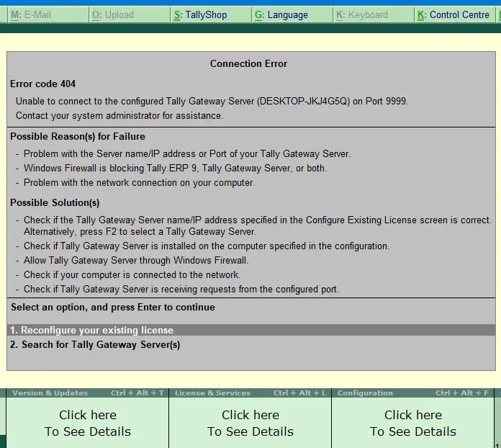Click 'Contact your system administrator' line
The height and width of the screenshot is (448, 501).
[119, 115]
